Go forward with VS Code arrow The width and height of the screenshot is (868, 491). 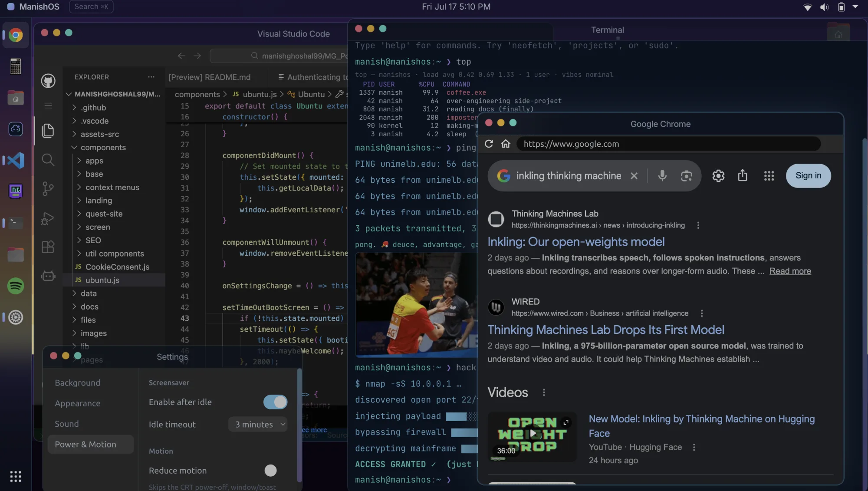197,56
